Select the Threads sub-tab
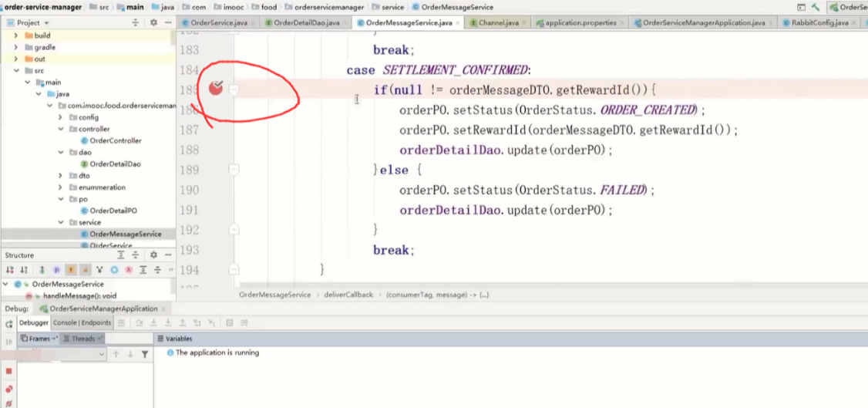Image resolution: width=868 pixels, height=408 pixels. click(x=82, y=339)
